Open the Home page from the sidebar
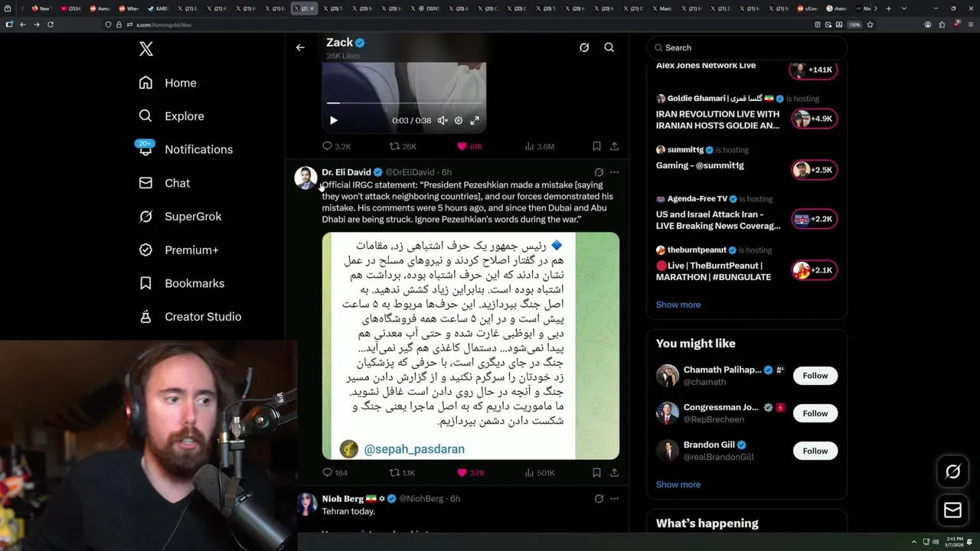 [x=168, y=83]
